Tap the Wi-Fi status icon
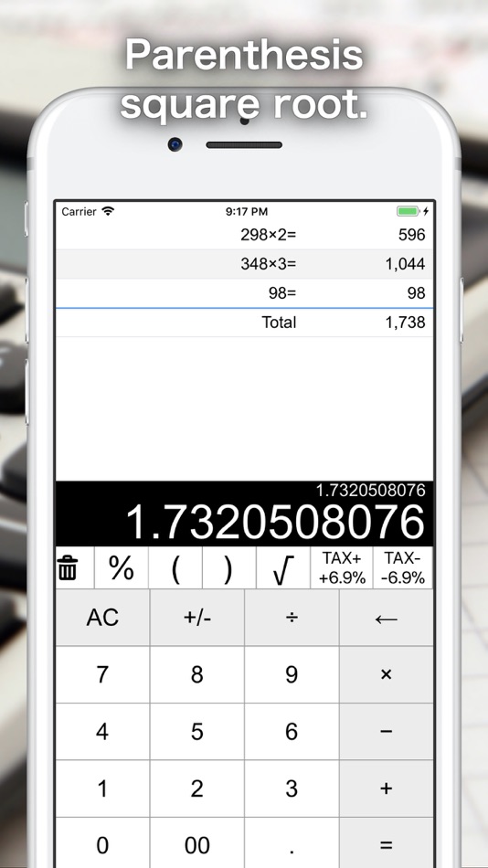This screenshot has height=868, width=488. 108,211
